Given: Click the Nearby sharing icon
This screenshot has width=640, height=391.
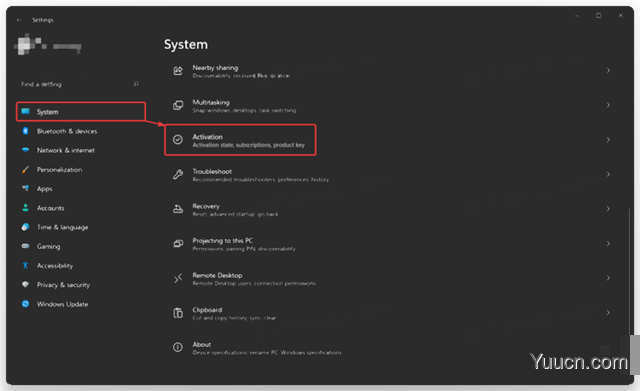Looking at the screenshot, I should coord(178,71).
